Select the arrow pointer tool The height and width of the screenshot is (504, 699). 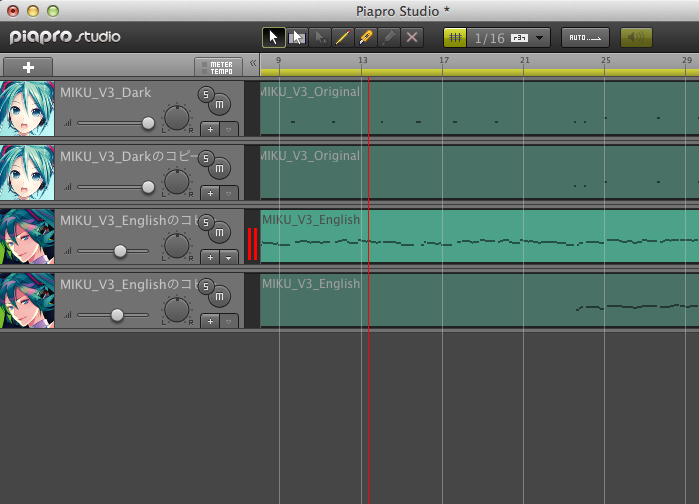[274, 37]
